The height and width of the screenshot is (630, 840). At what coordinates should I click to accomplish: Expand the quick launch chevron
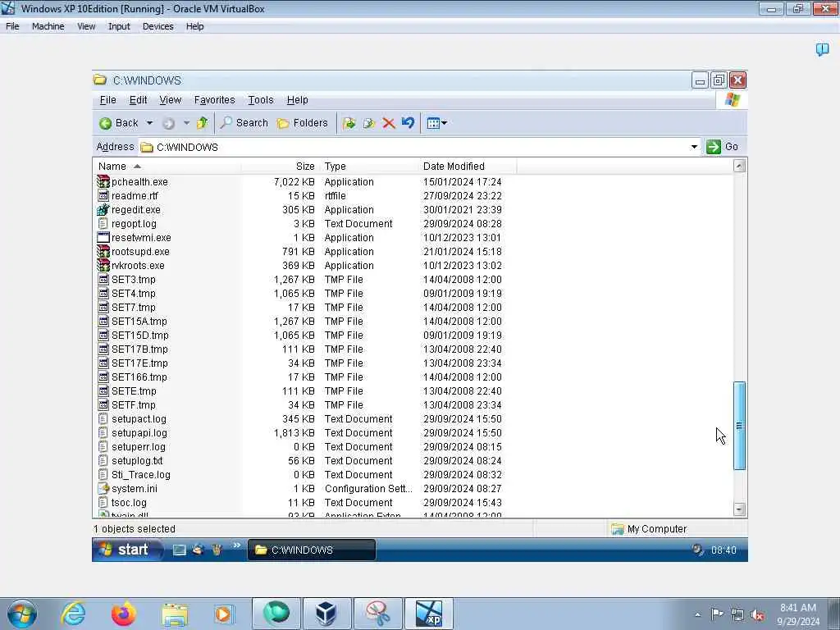(x=237, y=546)
